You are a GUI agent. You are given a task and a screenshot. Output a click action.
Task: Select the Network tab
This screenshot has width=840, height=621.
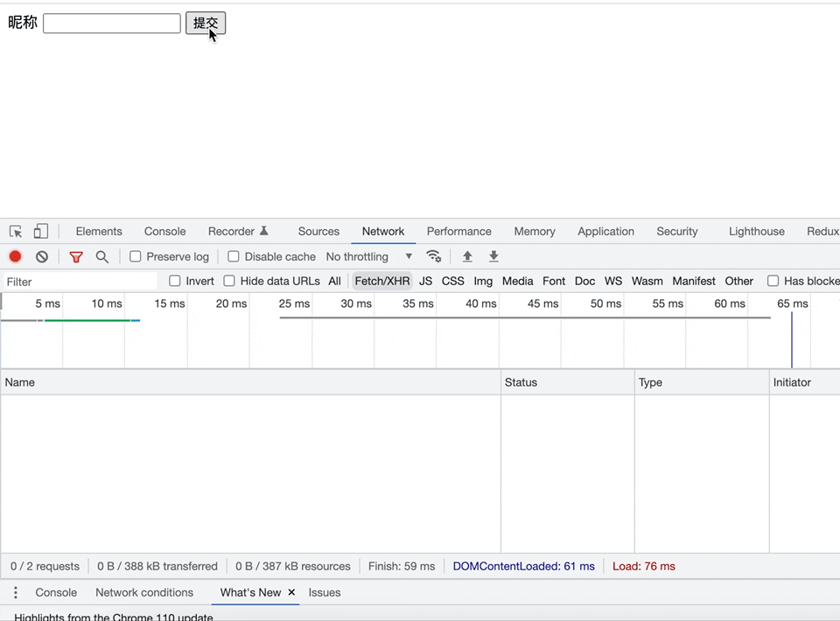[x=383, y=231]
